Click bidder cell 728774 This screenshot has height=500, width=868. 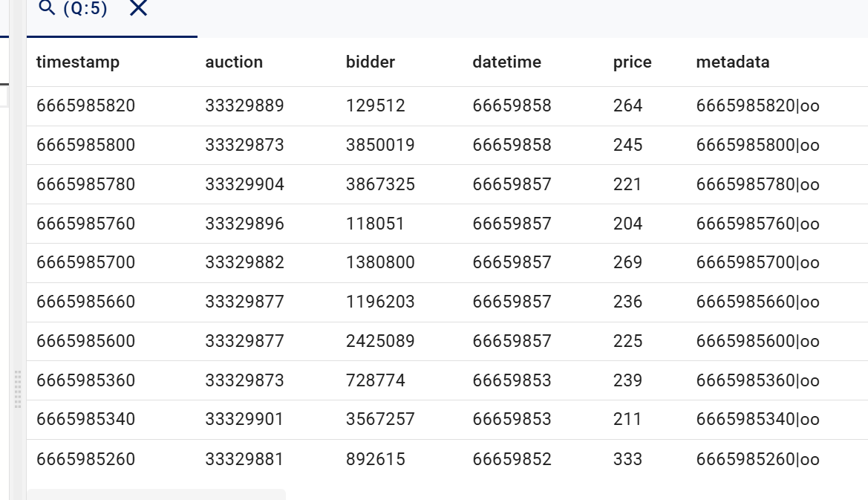pos(375,381)
